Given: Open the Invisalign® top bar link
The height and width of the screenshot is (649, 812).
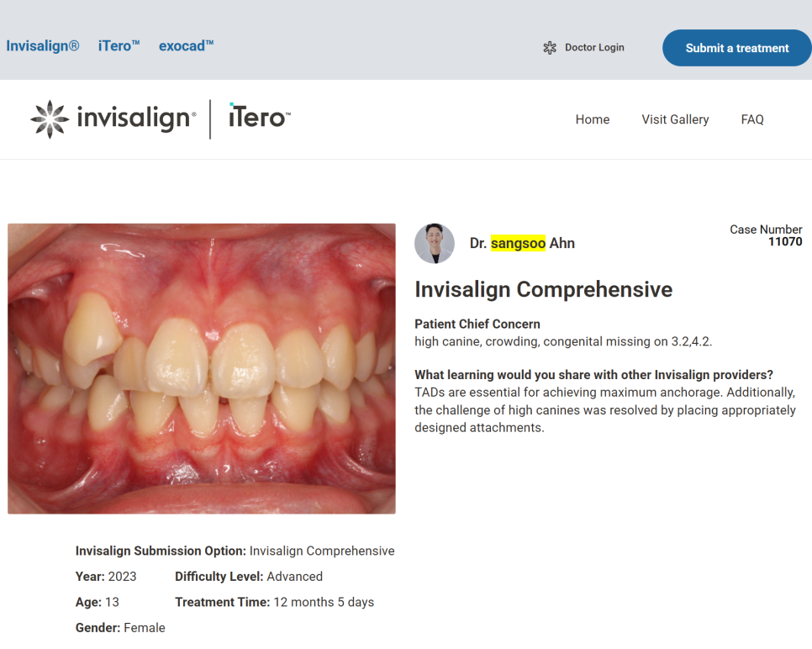Looking at the screenshot, I should (x=43, y=46).
